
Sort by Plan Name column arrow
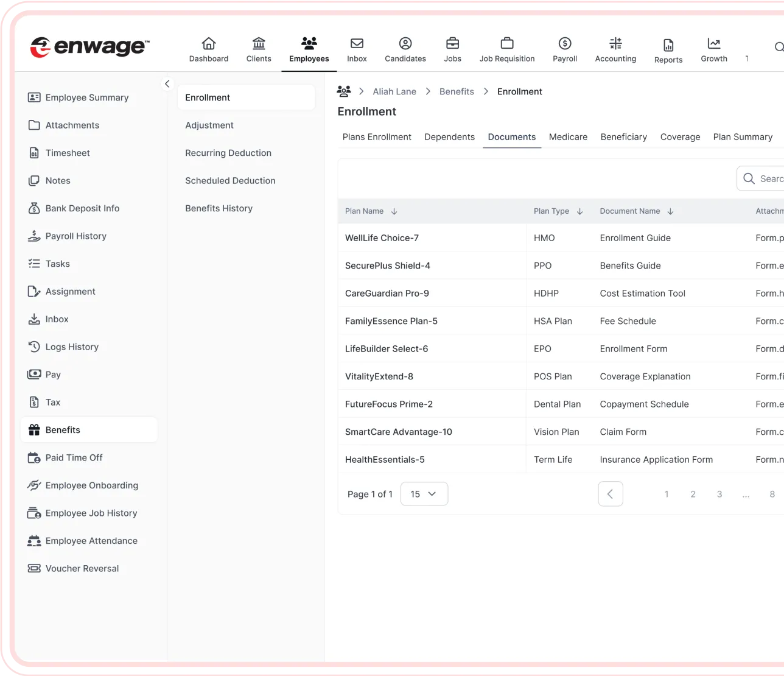[394, 211]
